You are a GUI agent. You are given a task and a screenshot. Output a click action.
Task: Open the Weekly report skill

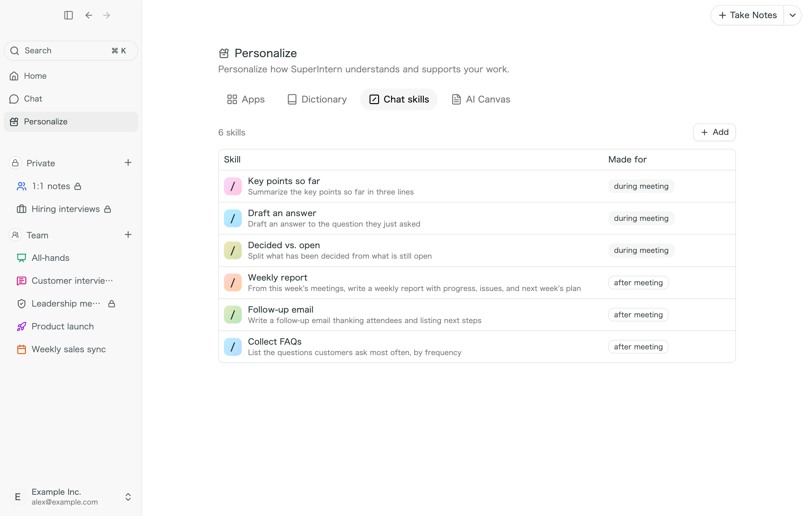[477, 283]
